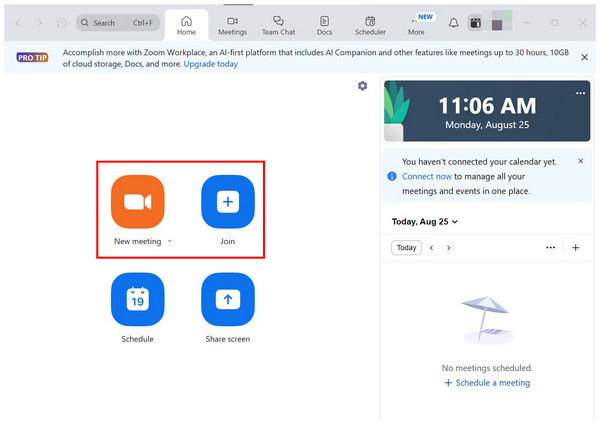Viewport: 600px width, 423px height.
Task: Open the Docs tab
Action: click(324, 26)
